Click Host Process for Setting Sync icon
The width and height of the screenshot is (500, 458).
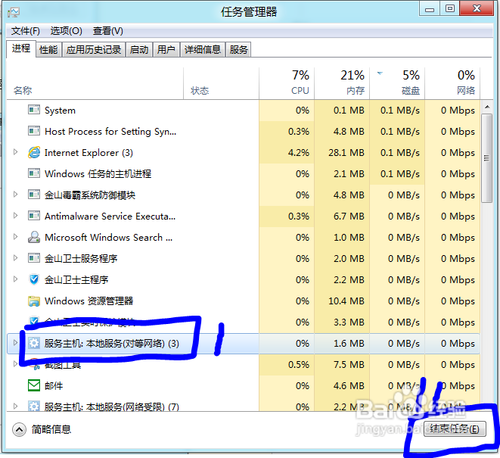tap(34, 131)
